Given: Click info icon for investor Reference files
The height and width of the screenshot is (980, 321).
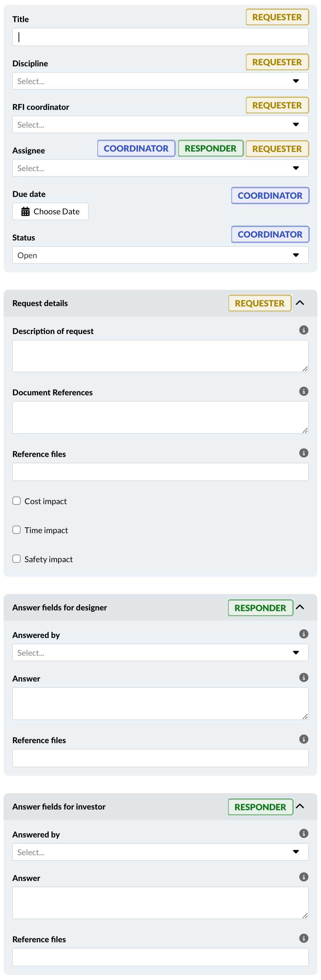Looking at the screenshot, I should (304, 938).
